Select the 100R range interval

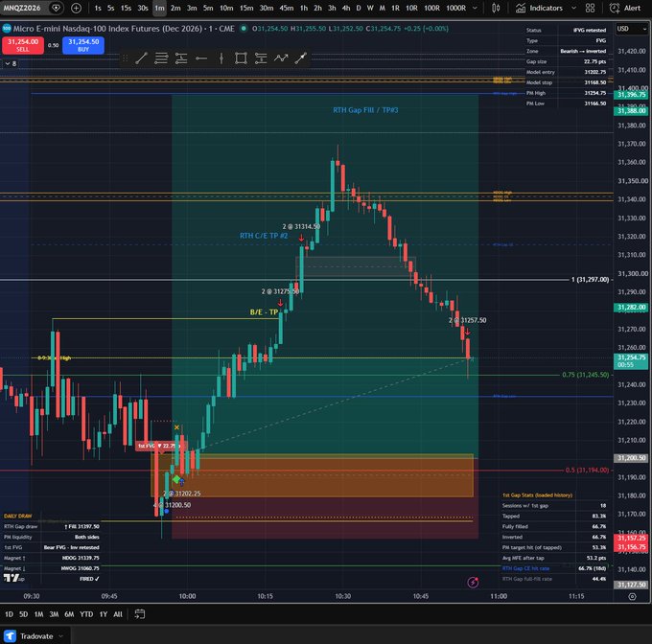[431, 8]
